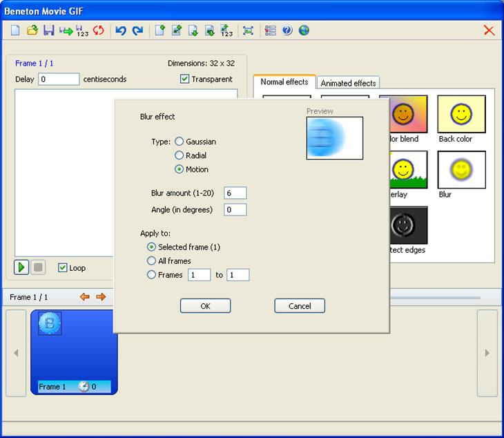Create a new blank GIF file
The image size is (504, 438).
15,30
